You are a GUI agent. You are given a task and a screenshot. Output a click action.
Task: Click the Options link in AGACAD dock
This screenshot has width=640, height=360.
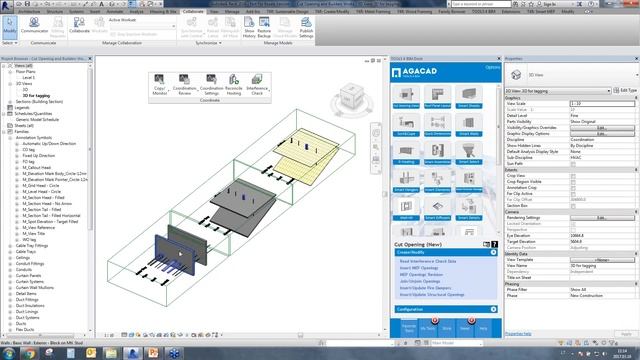(492, 67)
